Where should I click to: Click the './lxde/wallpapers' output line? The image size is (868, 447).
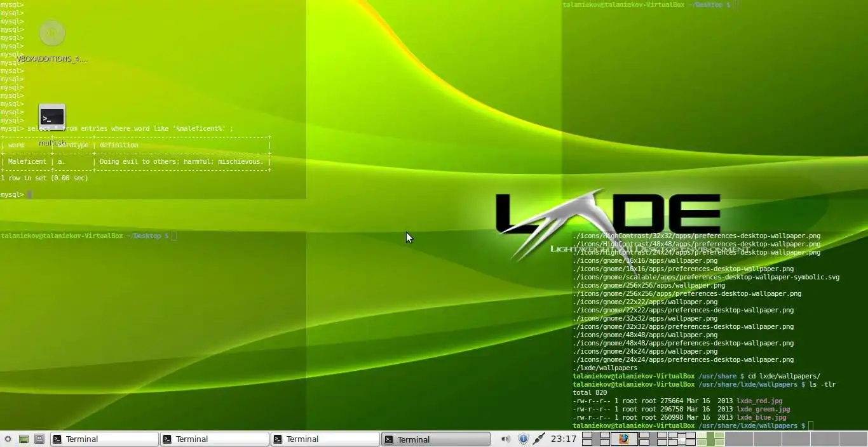coord(605,368)
